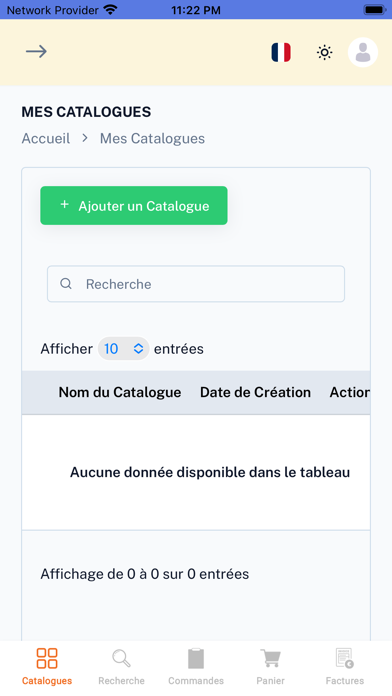Click the plus icon on Ajouter button
The height and width of the screenshot is (696, 392).
[x=65, y=205]
